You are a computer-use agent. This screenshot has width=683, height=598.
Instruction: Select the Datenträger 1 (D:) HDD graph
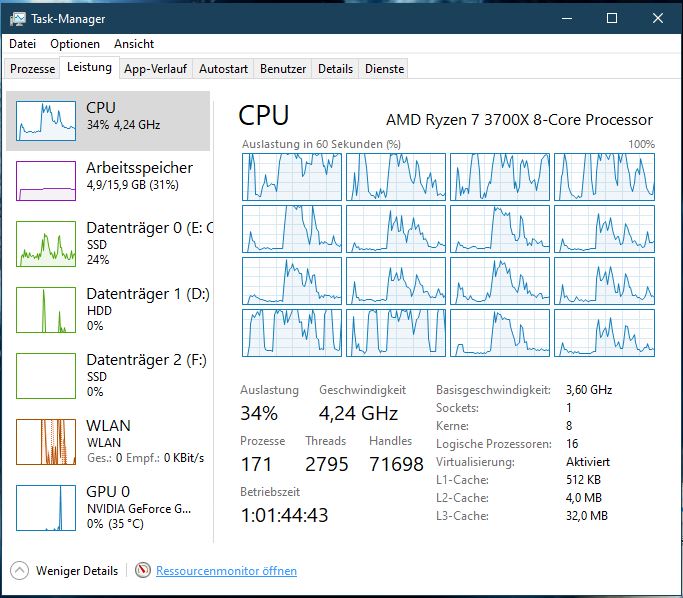pyautogui.click(x=46, y=310)
